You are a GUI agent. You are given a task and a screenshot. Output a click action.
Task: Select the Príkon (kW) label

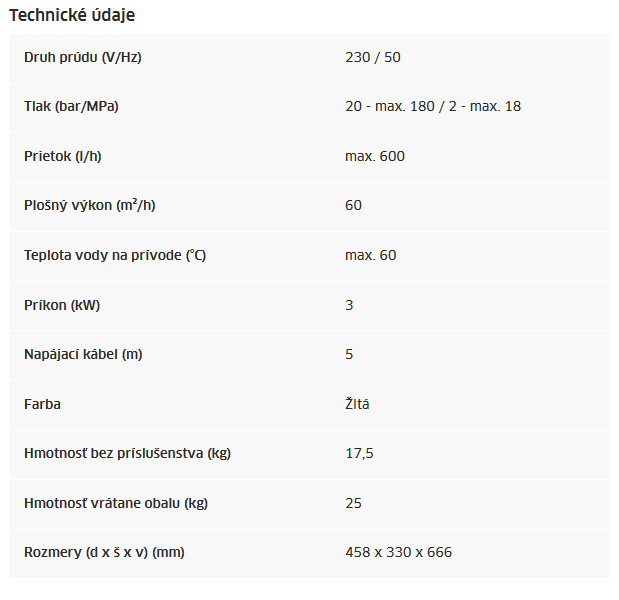62,305
